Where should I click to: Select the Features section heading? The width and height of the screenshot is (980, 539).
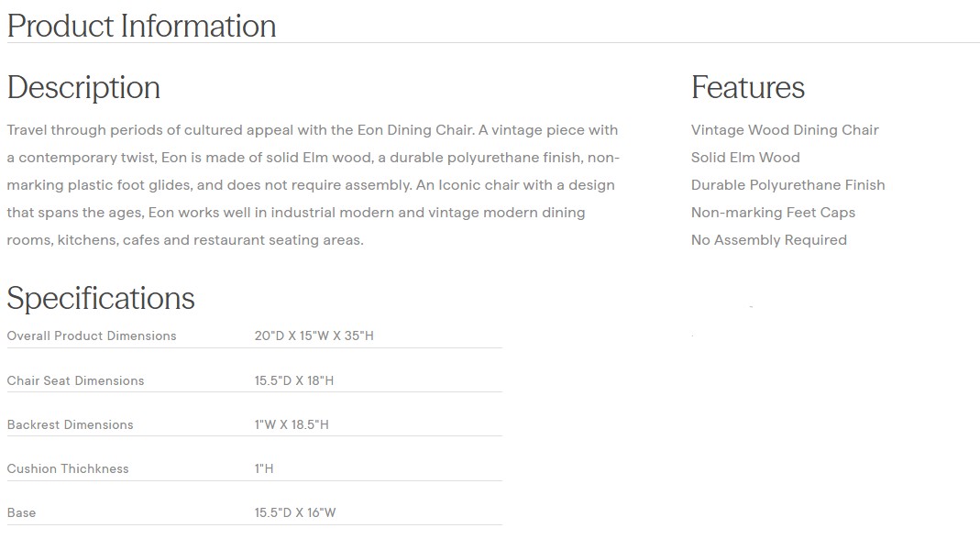point(747,87)
